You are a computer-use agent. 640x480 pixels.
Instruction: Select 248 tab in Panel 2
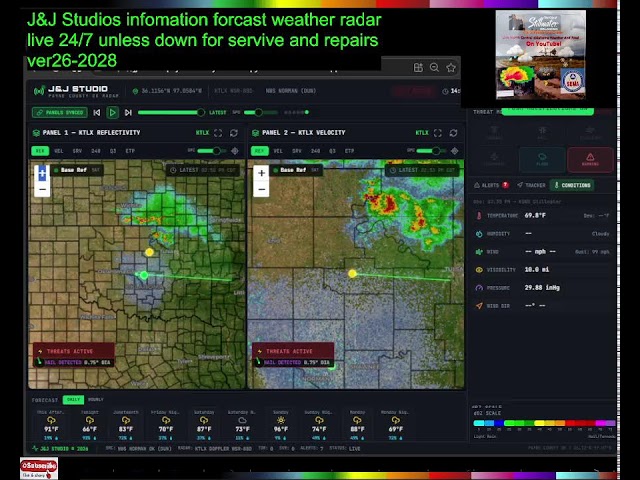[315, 151]
